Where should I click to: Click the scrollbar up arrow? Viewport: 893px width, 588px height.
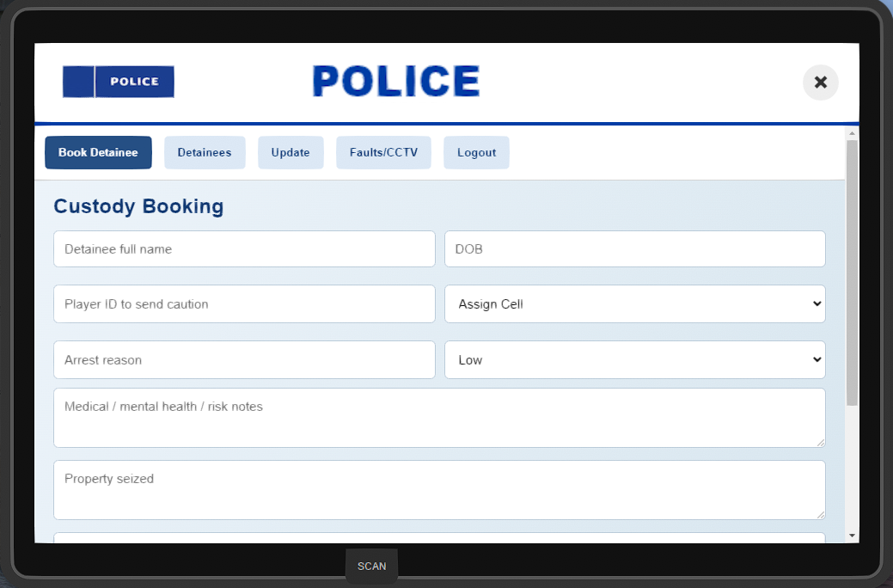tap(852, 133)
